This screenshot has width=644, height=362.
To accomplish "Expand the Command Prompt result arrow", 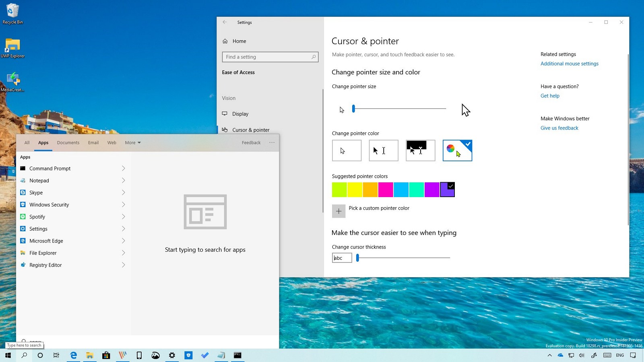I will [124, 168].
